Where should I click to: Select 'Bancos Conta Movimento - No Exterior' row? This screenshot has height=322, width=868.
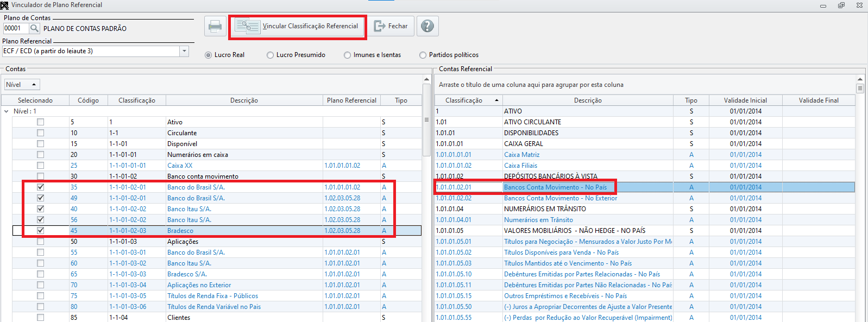click(x=645, y=198)
